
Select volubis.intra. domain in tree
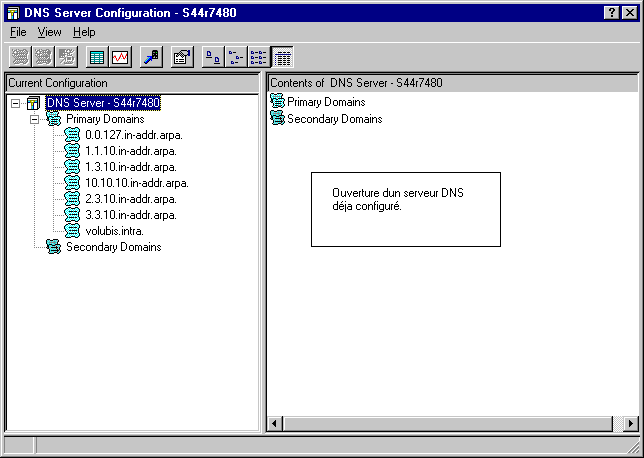click(114, 231)
